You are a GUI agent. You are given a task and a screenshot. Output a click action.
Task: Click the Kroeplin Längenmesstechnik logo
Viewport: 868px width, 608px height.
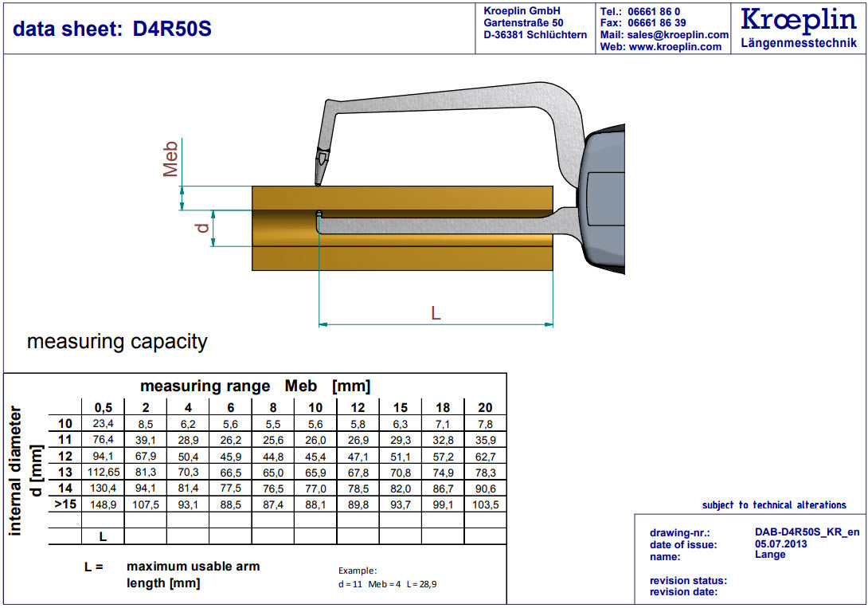tap(799, 26)
